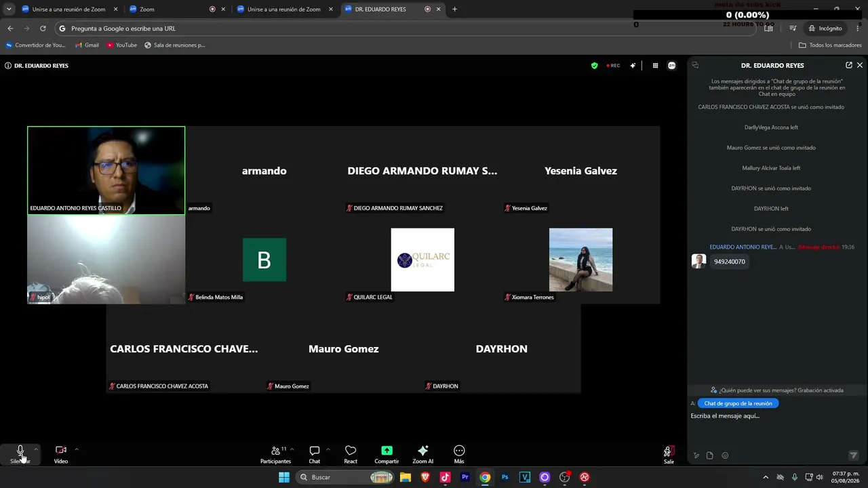
Task: Open text formatting options in chat
Action: click(x=696, y=455)
